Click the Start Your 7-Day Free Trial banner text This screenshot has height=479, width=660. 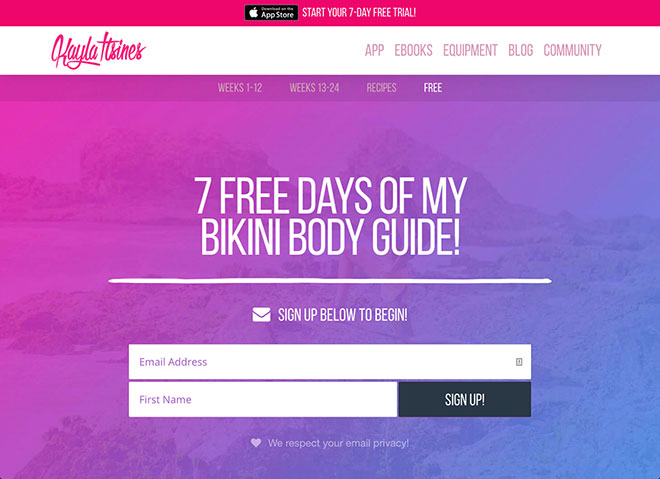359,13
